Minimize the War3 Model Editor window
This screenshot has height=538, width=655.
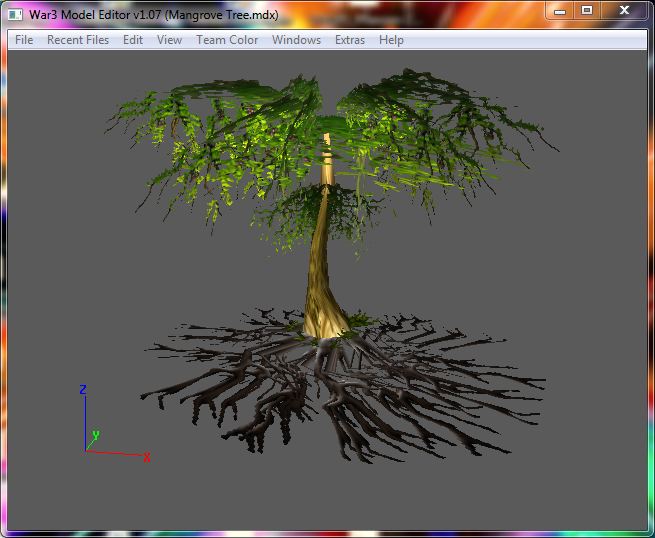tap(560, 11)
